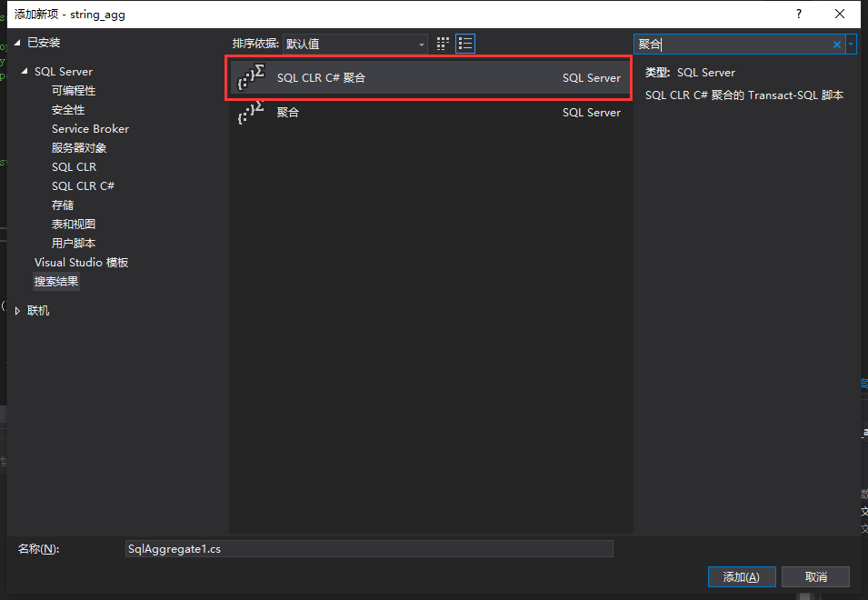Open the search options dropdown arrow
Image resolution: width=868 pixels, height=600 pixels.
click(851, 45)
